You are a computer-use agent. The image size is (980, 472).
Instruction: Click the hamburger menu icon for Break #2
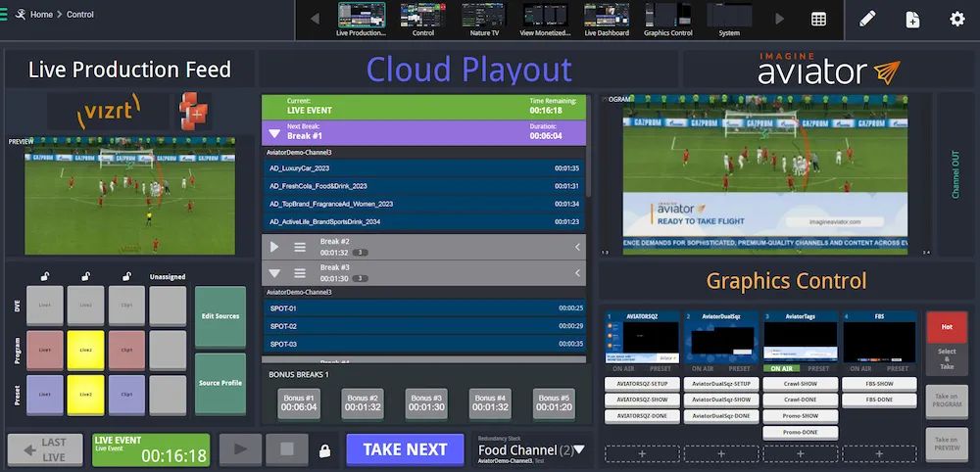(x=300, y=247)
